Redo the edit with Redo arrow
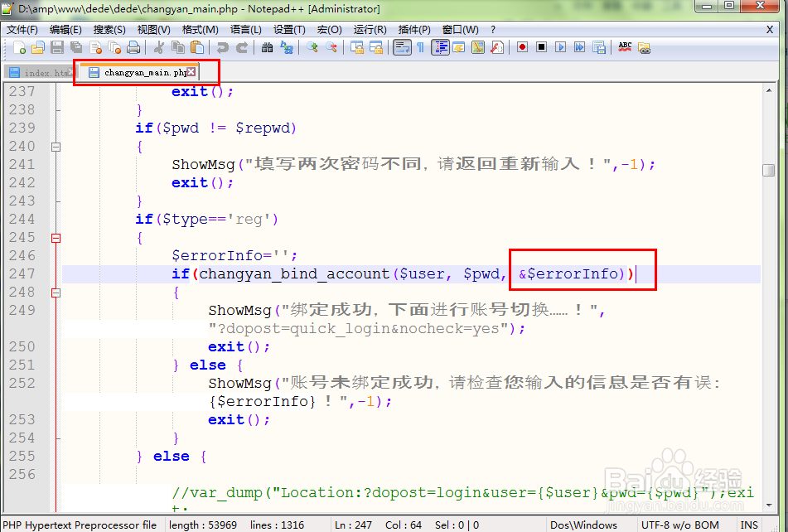The width and height of the screenshot is (788, 532). pyautogui.click(x=242, y=48)
